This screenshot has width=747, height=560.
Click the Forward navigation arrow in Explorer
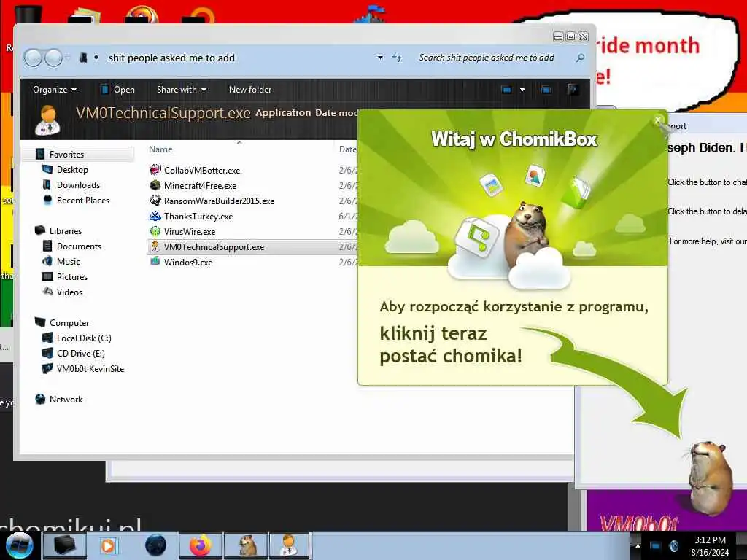click(53, 58)
